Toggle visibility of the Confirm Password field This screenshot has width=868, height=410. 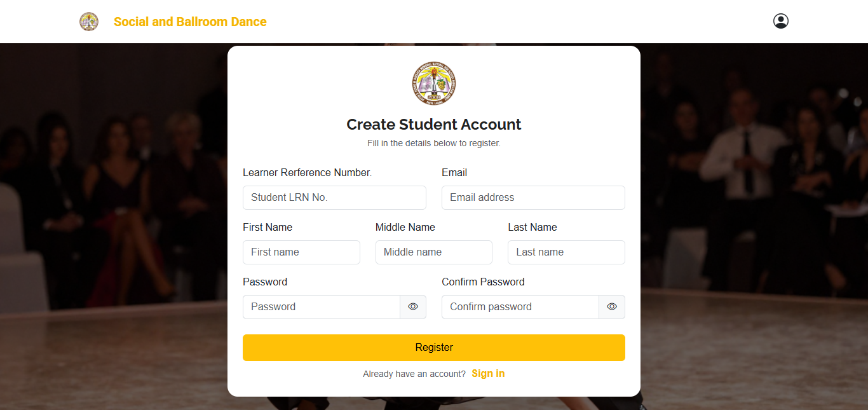(x=612, y=307)
